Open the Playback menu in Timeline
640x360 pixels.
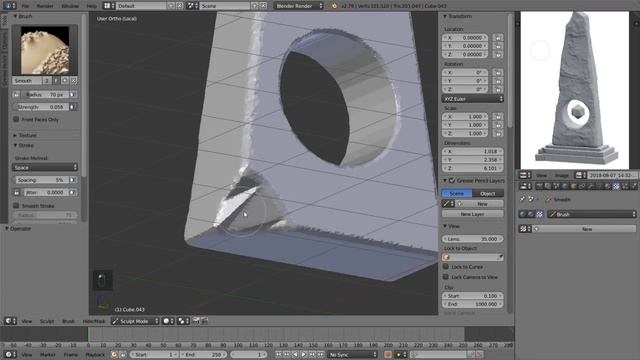(95, 354)
